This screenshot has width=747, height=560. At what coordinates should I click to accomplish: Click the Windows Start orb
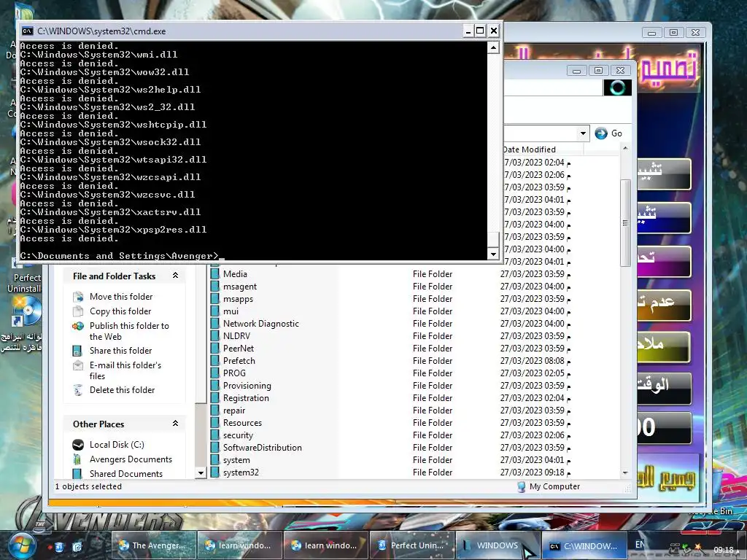(21, 545)
